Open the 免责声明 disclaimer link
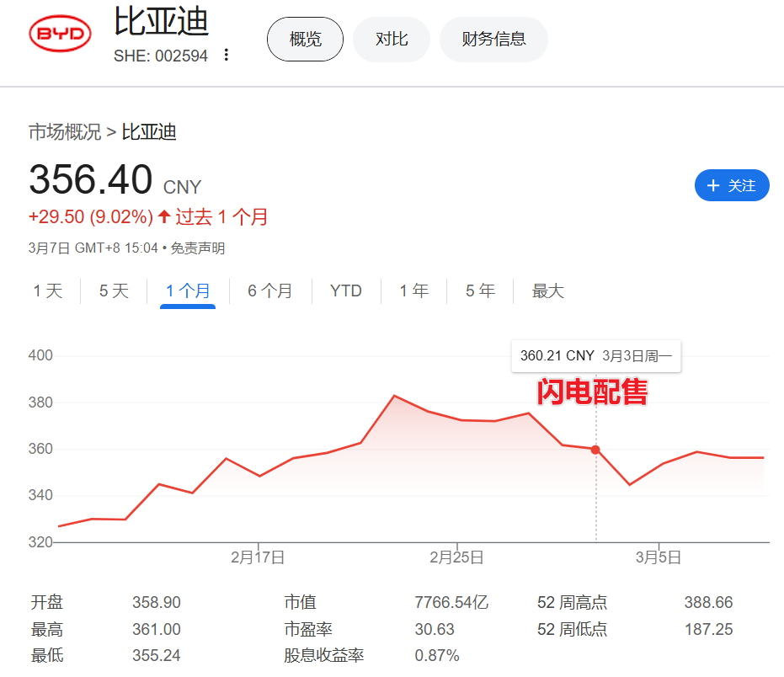This screenshot has height=677, width=784. 198,248
